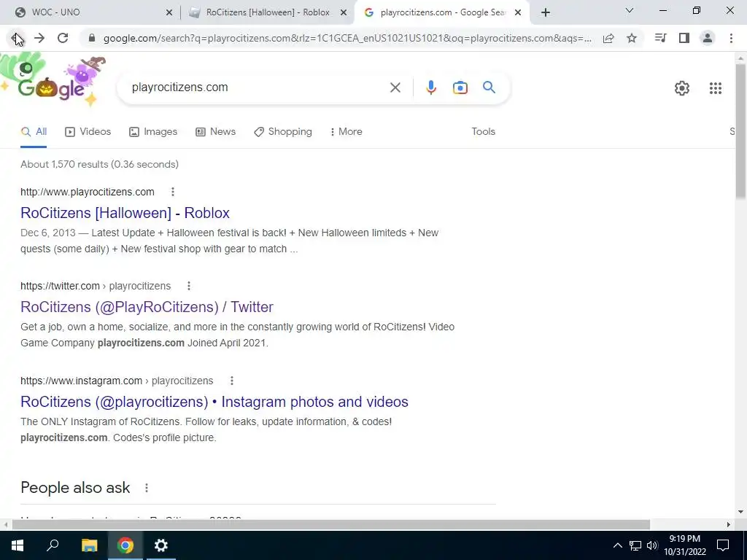747x560 pixels.
Task: Select the All results filter
Action: coord(34,132)
